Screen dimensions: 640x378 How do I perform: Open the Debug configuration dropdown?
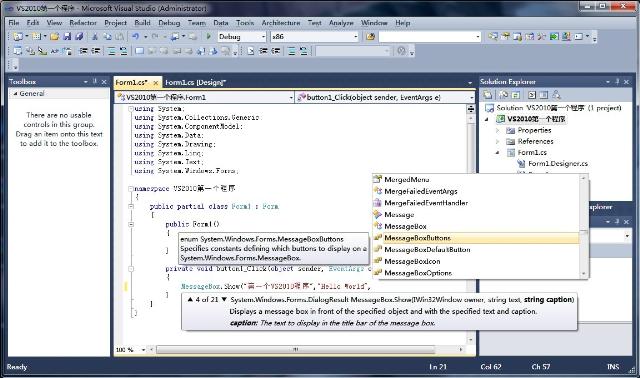click(x=263, y=37)
